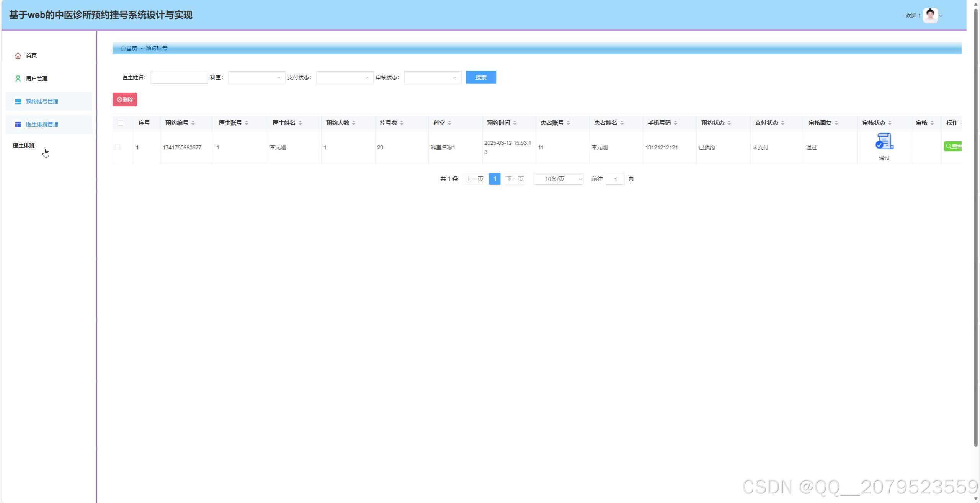Click the home icon in the sidebar
The width and height of the screenshot is (980, 503).
coord(18,56)
